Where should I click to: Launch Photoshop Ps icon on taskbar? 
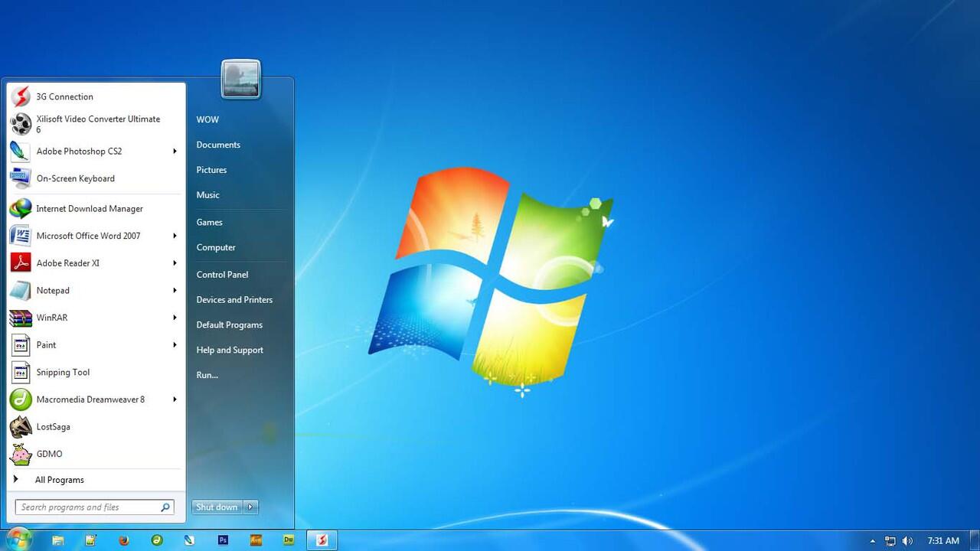[223, 540]
